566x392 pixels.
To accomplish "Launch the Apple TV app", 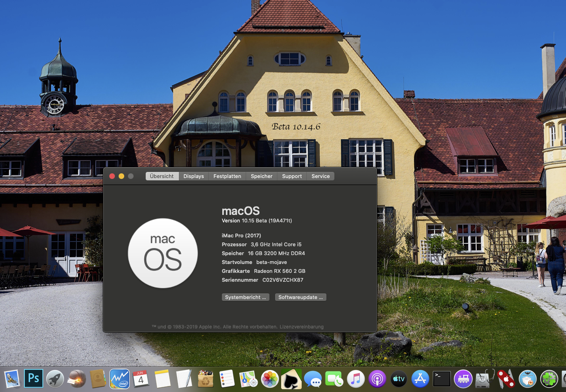I will pos(399,378).
